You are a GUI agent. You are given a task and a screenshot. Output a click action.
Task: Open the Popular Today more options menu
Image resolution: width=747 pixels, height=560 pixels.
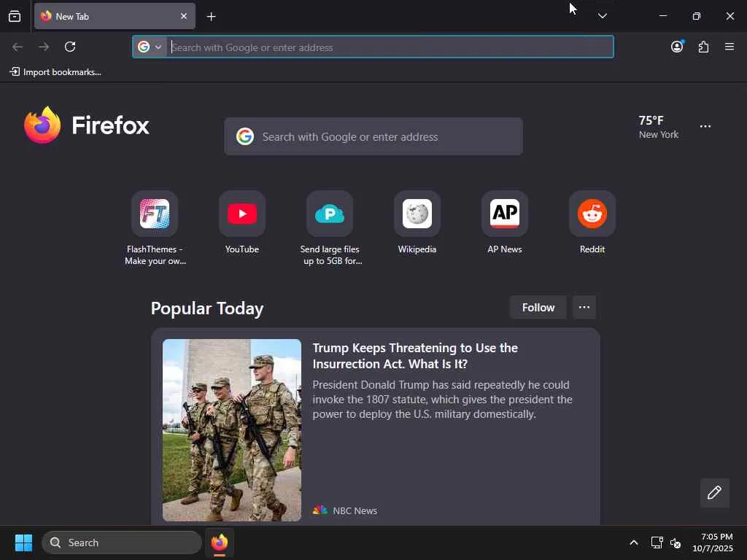[x=584, y=307]
